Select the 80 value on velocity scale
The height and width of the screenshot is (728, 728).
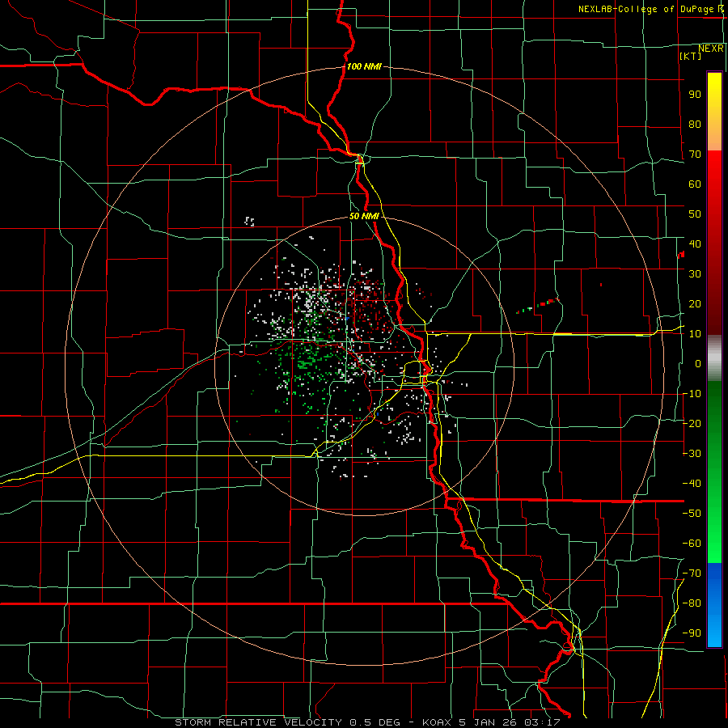[x=695, y=125]
